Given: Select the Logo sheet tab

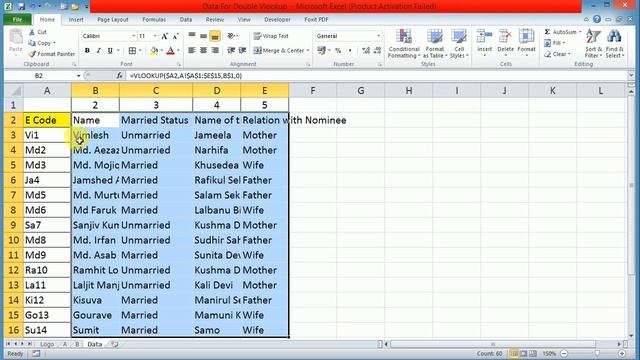Looking at the screenshot, I should (47, 344).
